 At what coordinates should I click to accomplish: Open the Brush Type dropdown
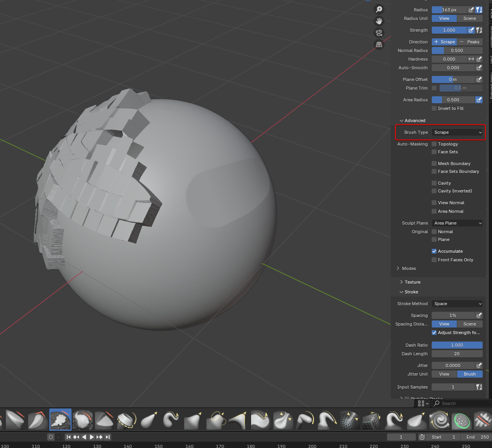pos(457,132)
